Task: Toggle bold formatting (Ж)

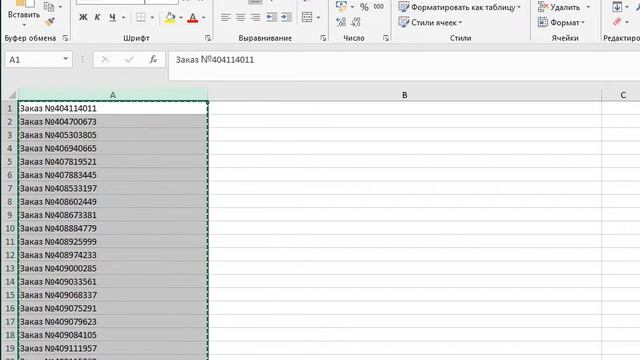Action: click(x=83, y=17)
